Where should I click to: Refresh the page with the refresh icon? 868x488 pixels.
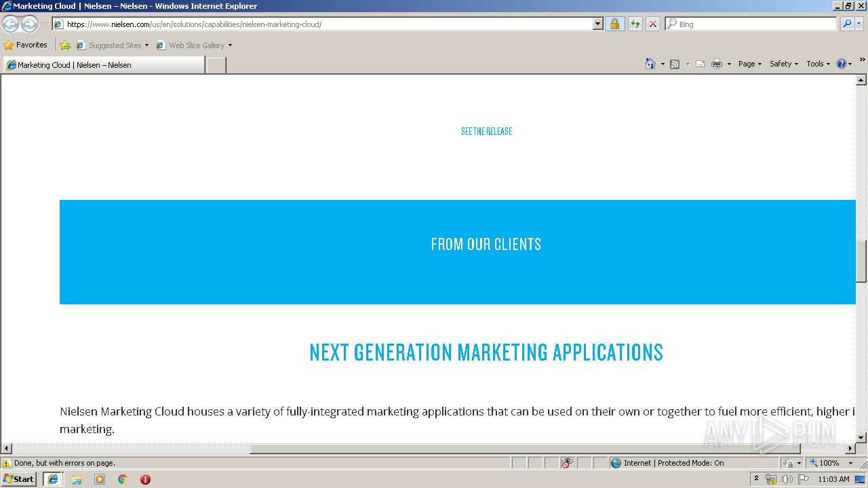tap(635, 24)
